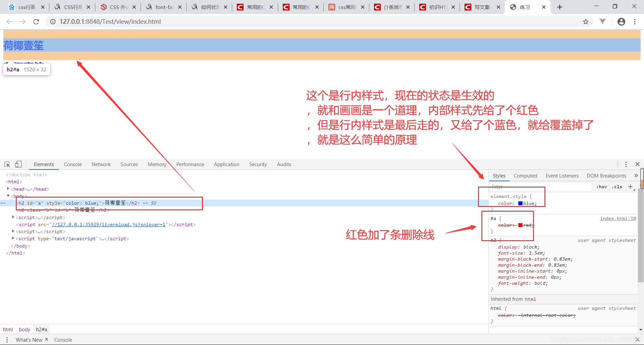Select the Elements panel tab

(x=44, y=164)
